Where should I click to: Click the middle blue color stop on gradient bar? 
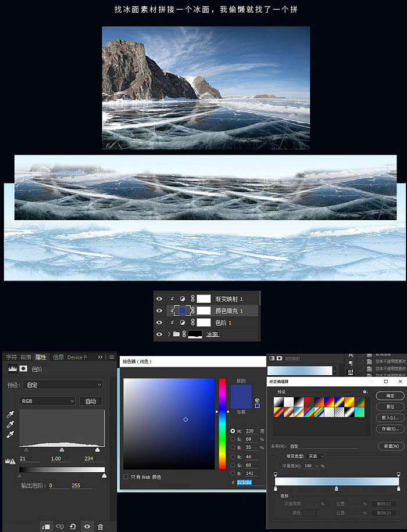336,488
